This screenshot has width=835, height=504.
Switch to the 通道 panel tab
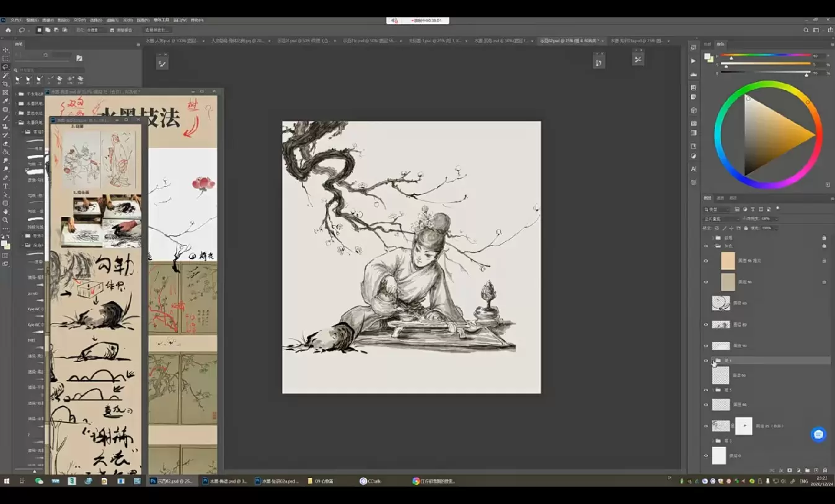[x=720, y=198]
